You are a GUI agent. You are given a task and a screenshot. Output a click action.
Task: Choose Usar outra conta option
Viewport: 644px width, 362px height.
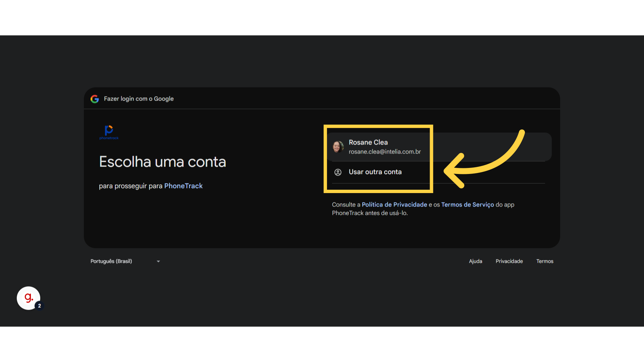(438, 172)
